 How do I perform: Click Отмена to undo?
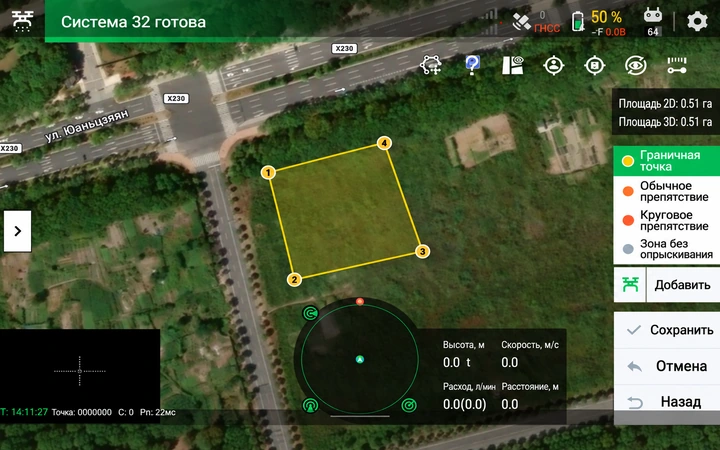pyautogui.click(x=666, y=366)
